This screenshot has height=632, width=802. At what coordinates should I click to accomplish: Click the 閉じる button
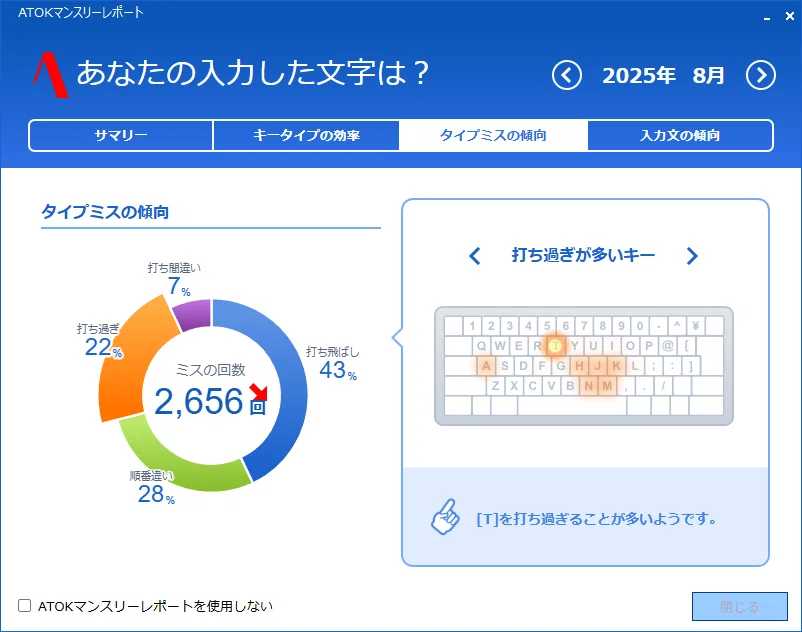point(740,606)
